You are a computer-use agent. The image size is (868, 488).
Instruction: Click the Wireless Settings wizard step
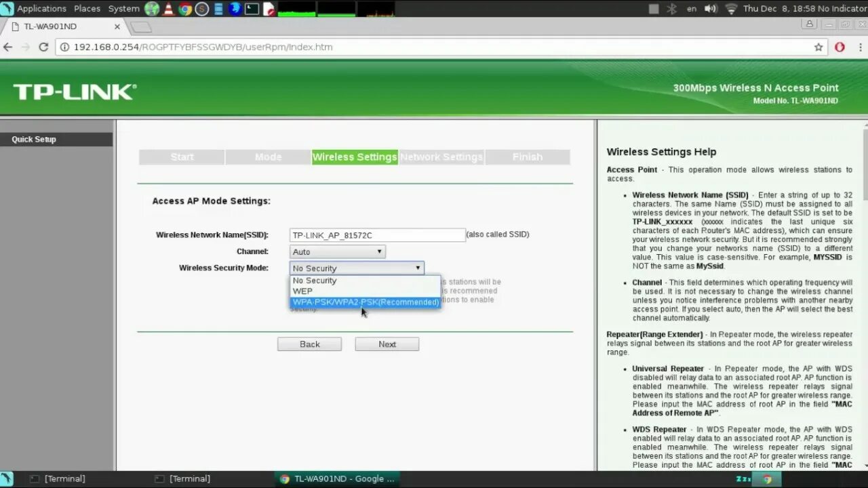point(355,157)
